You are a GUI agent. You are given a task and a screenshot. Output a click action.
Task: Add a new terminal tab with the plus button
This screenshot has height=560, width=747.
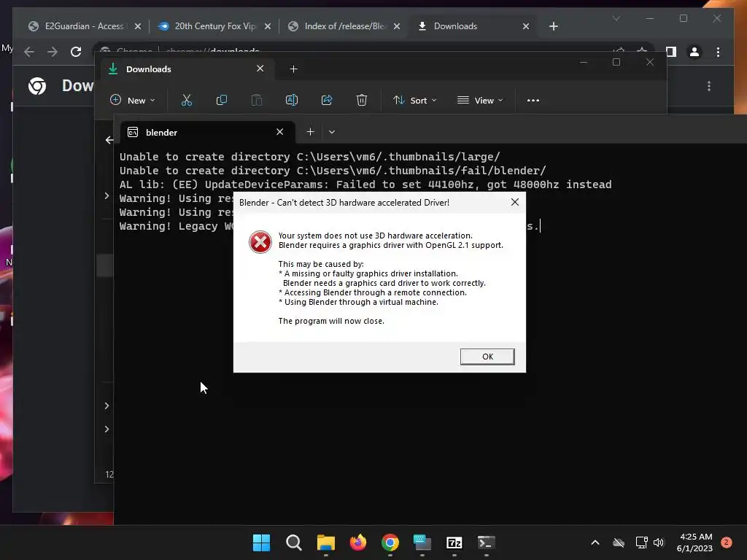(310, 132)
